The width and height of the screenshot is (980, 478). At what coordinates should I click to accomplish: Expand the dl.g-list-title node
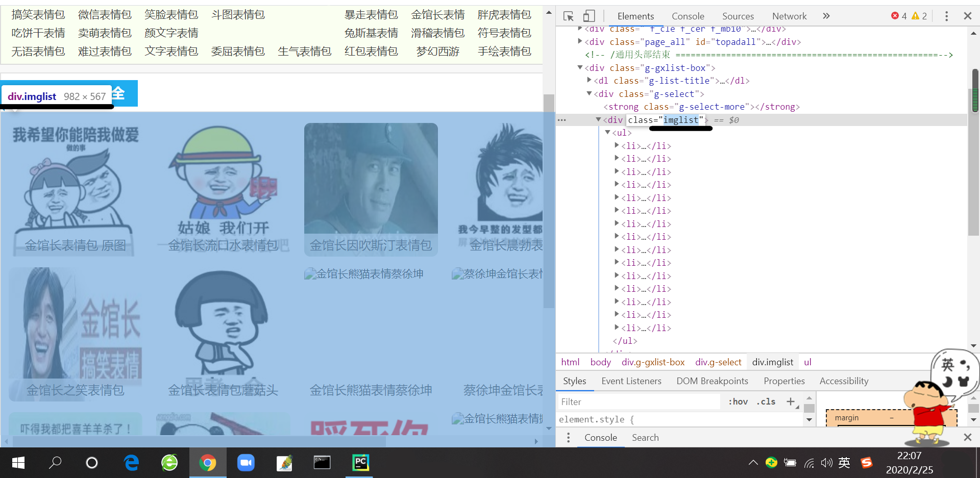[x=590, y=80]
